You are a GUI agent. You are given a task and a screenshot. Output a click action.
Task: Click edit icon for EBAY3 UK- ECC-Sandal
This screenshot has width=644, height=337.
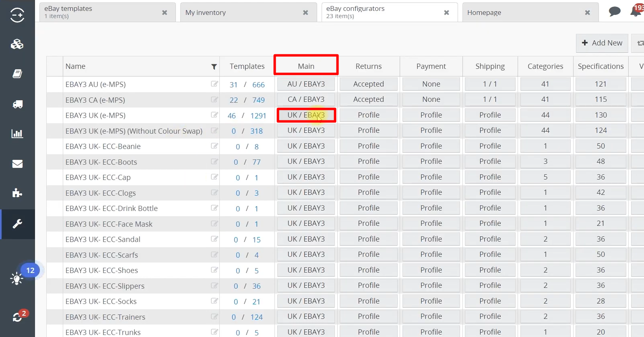click(x=215, y=239)
